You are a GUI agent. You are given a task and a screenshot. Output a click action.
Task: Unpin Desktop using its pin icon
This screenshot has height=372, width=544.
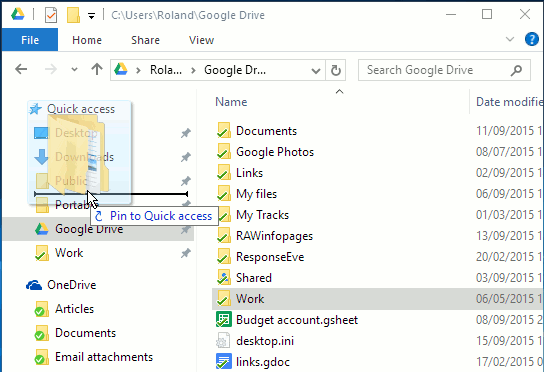[x=186, y=133]
